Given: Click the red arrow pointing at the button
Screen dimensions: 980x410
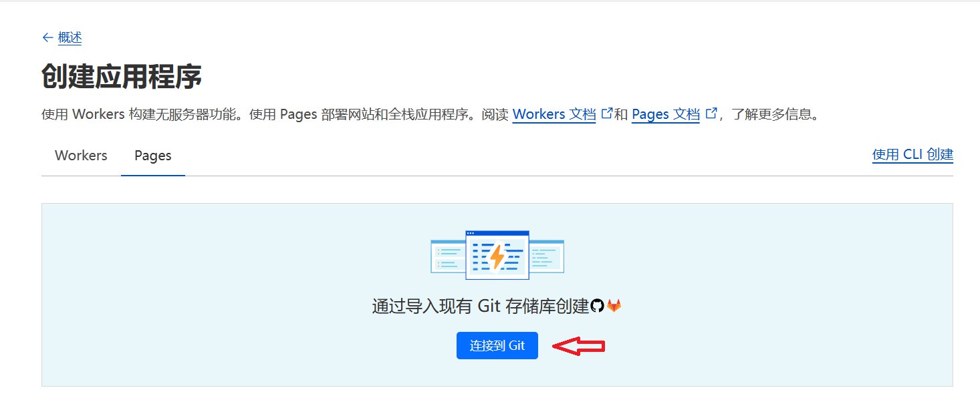Looking at the screenshot, I should click(x=579, y=346).
